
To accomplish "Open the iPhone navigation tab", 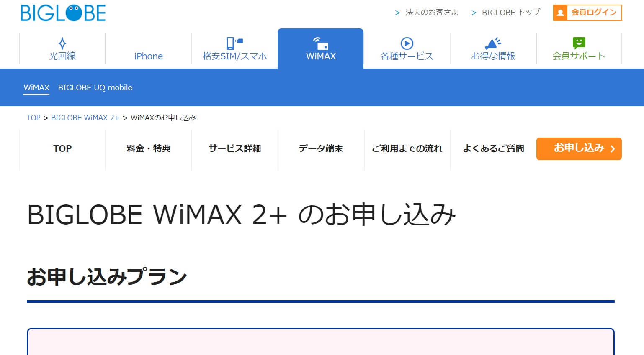I will pyautogui.click(x=148, y=49).
